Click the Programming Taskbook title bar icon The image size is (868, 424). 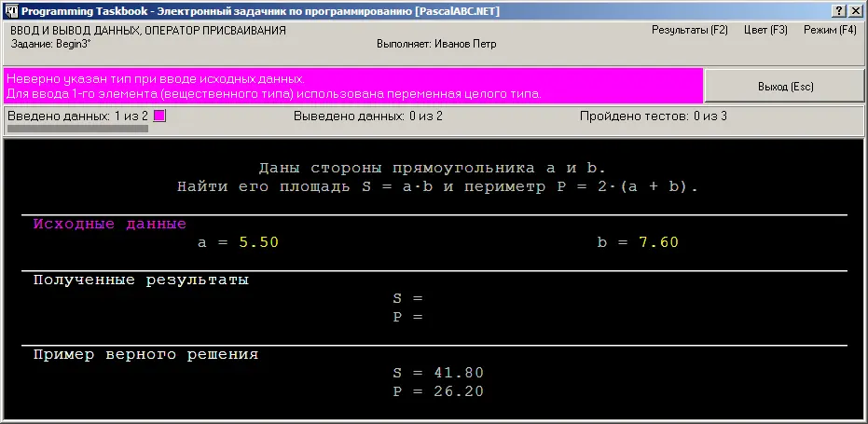pyautogui.click(x=12, y=11)
